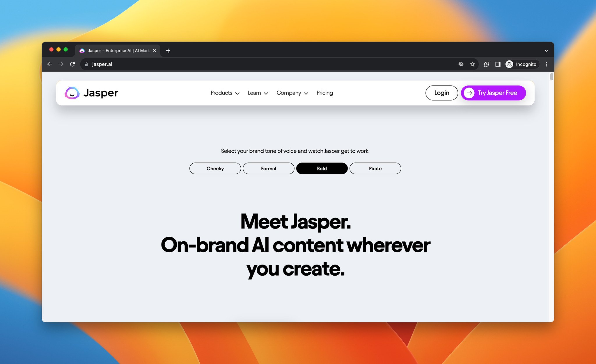This screenshot has width=596, height=364.
Task: Click the browser refresh icon
Action: [72, 64]
